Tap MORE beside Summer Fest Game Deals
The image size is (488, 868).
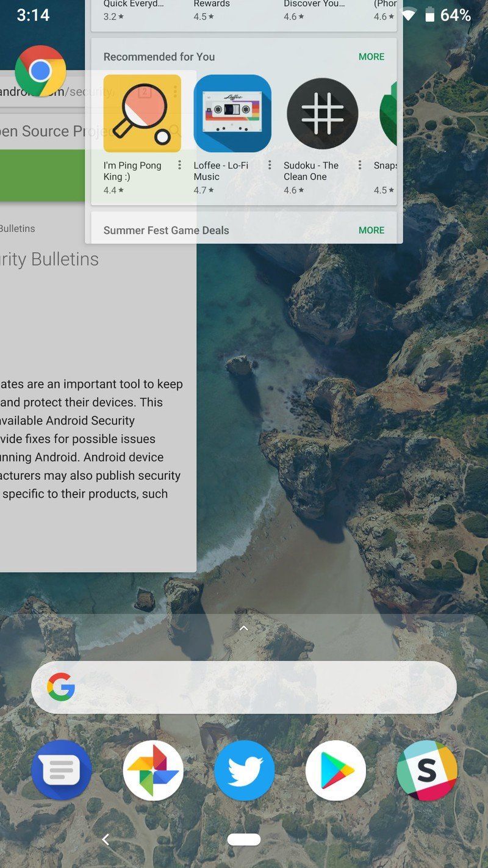(371, 230)
